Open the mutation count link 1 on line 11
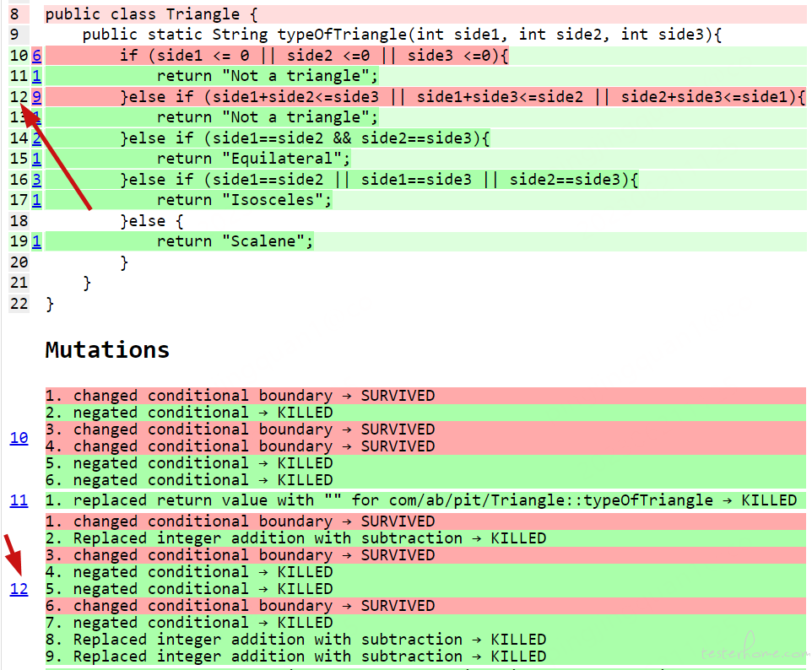 [x=36, y=76]
